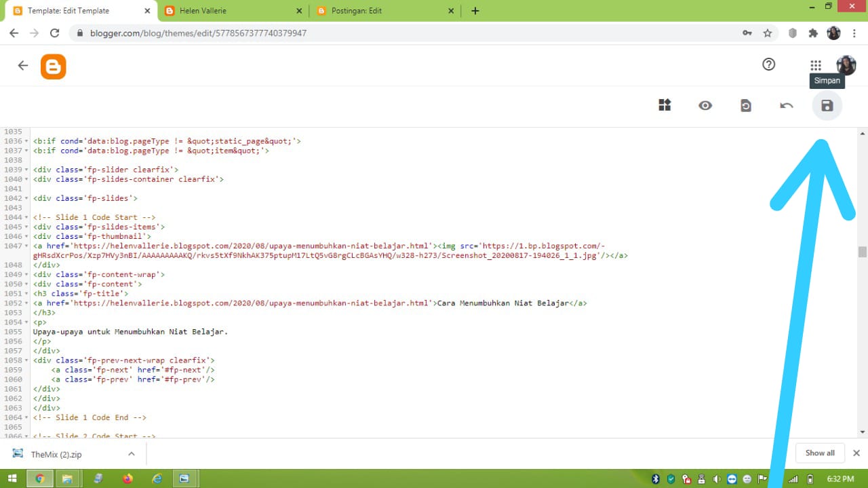Bookmark this page with the star icon
Viewport: 868px width, 488px height.
click(x=768, y=33)
